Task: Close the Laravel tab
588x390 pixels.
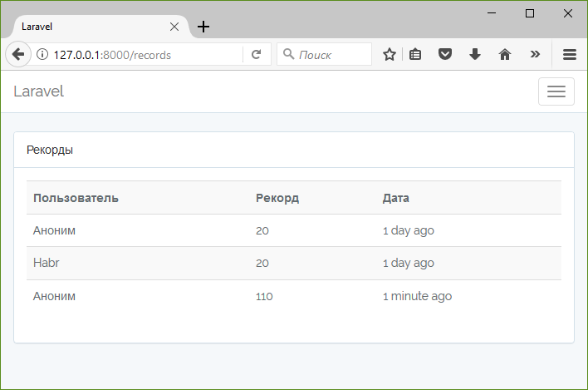Action: 174,27
